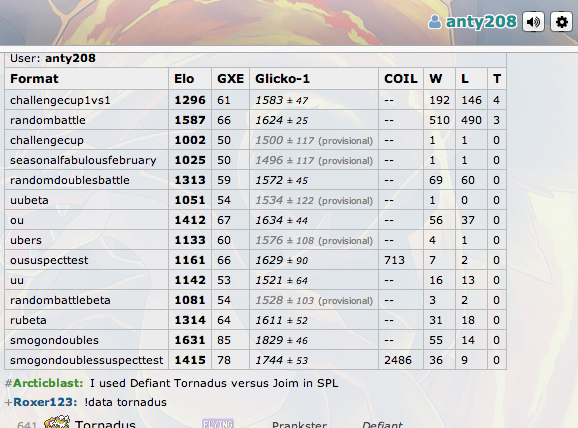
Task: Click the COIL column header
Action: [401, 79]
